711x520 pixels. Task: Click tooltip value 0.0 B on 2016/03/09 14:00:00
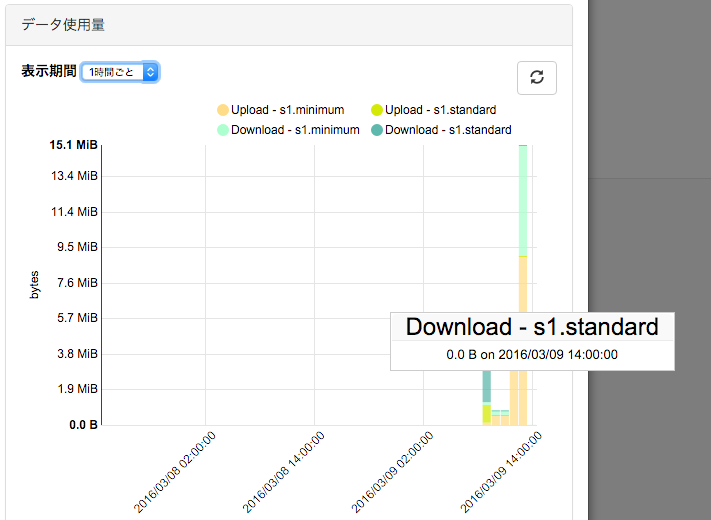point(532,355)
